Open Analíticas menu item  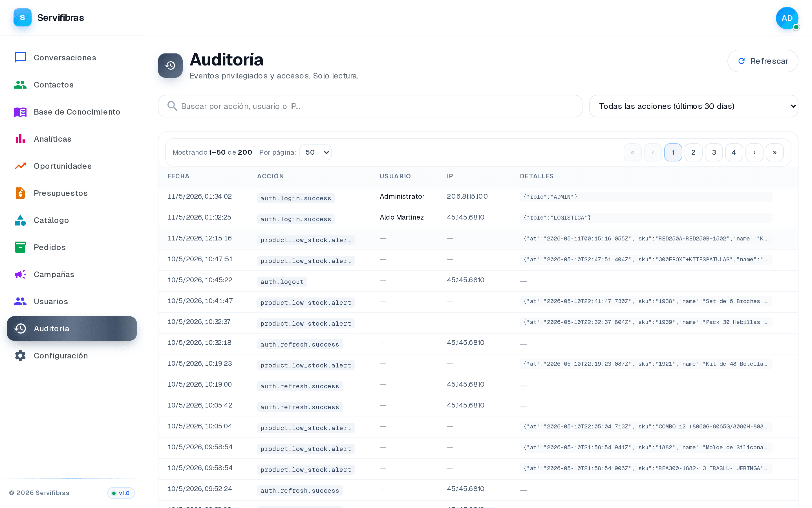72,139
